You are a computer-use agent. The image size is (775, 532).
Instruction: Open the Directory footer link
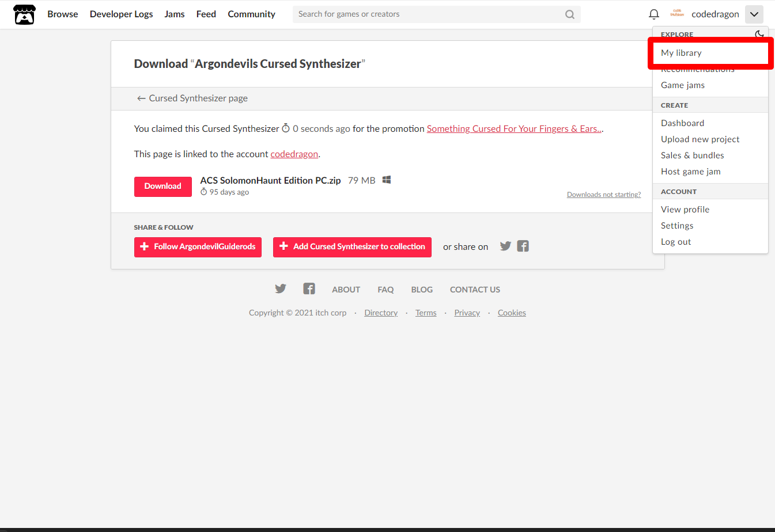click(x=381, y=313)
